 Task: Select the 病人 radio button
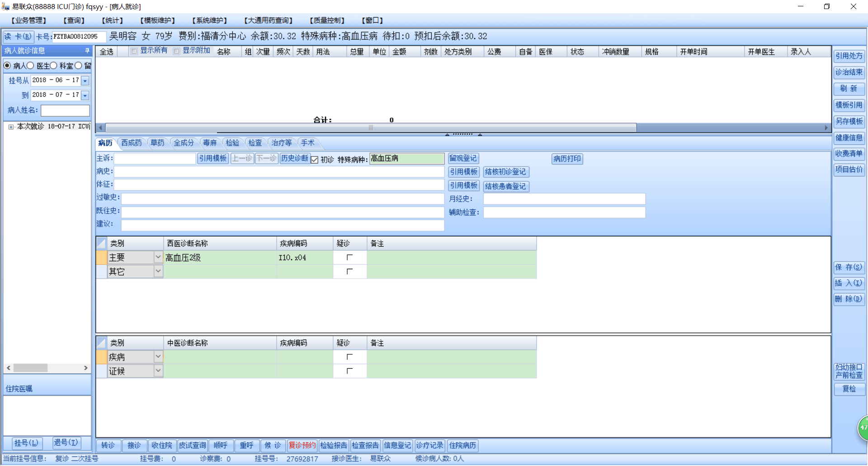coord(7,66)
